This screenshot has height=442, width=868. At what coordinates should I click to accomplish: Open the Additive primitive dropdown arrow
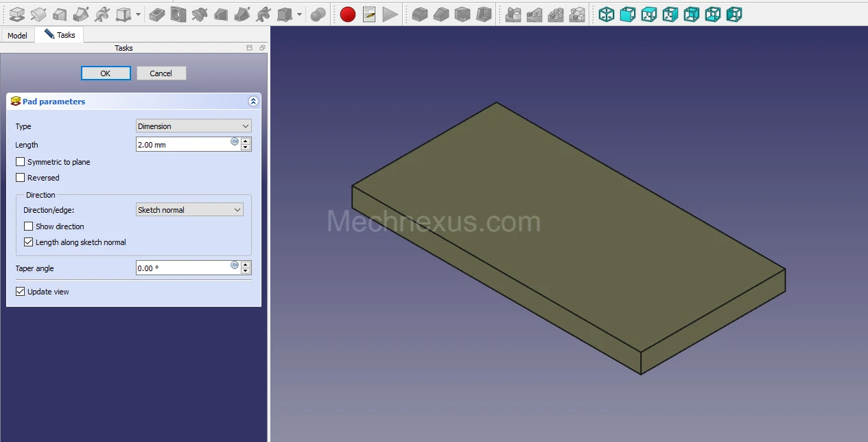139,14
